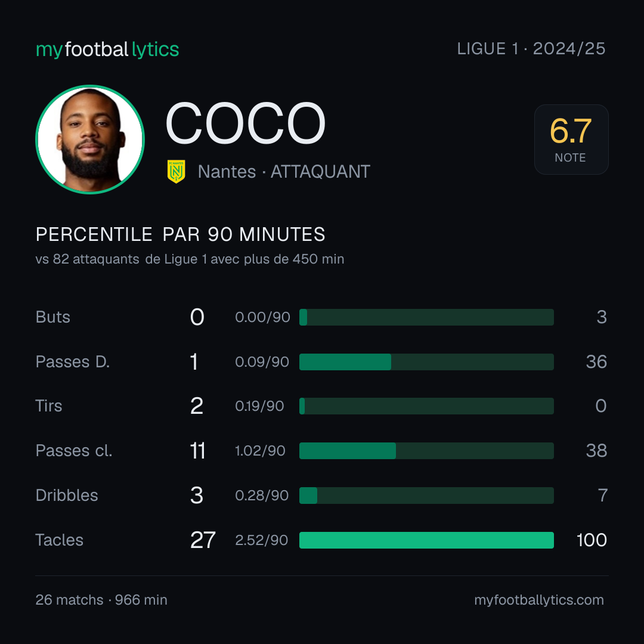Click the Buts percentile bar
The image size is (644, 644).
point(426,317)
